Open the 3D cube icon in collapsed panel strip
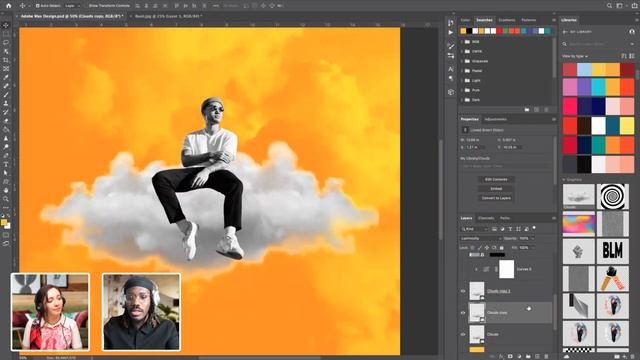640x360 pixels. click(451, 92)
